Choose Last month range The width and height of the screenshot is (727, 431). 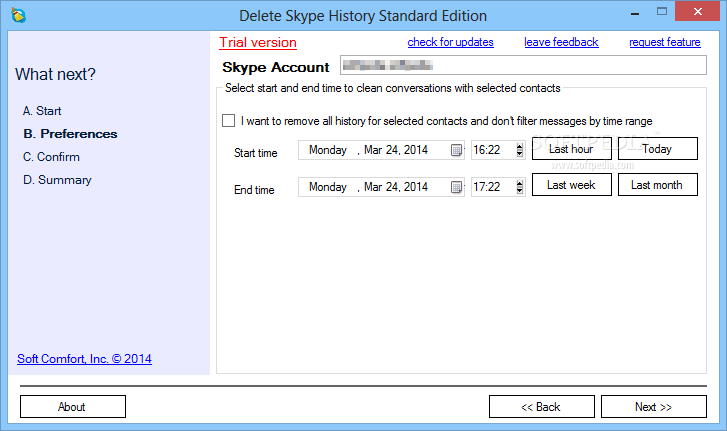point(657,185)
